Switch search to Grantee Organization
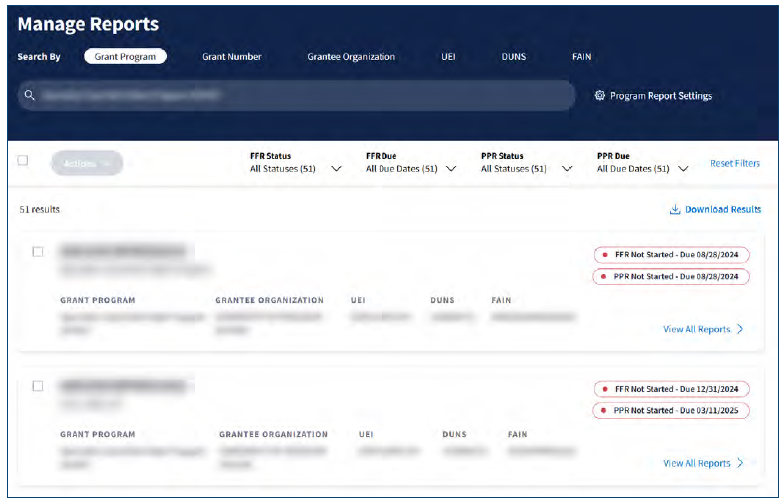This screenshot has width=784, height=501. pyautogui.click(x=351, y=57)
